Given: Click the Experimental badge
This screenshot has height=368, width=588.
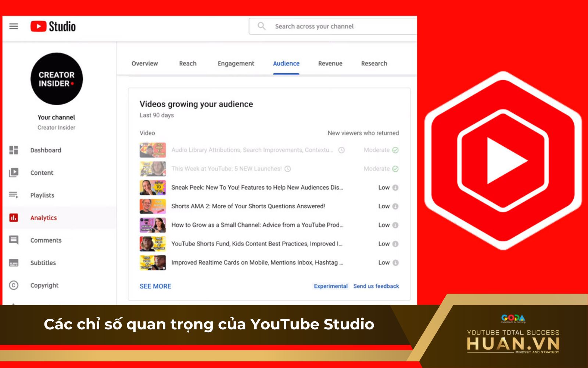Looking at the screenshot, I should tap(331, 286).
